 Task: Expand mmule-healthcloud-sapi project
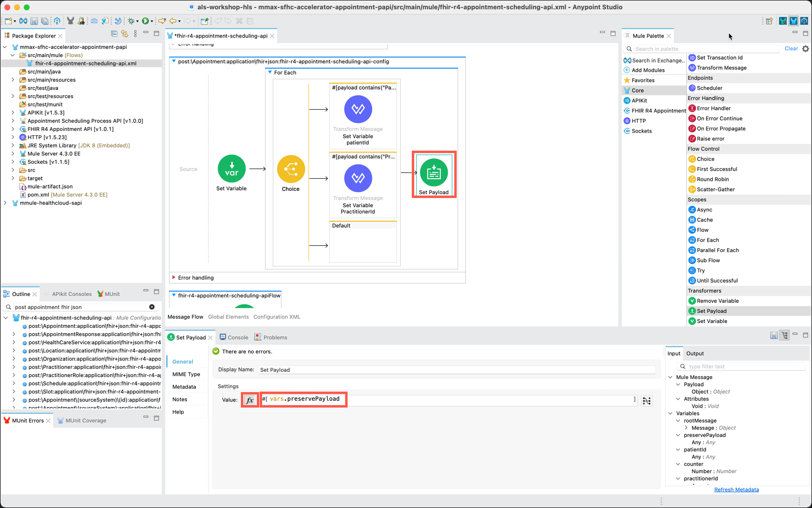tap(5, 203)
